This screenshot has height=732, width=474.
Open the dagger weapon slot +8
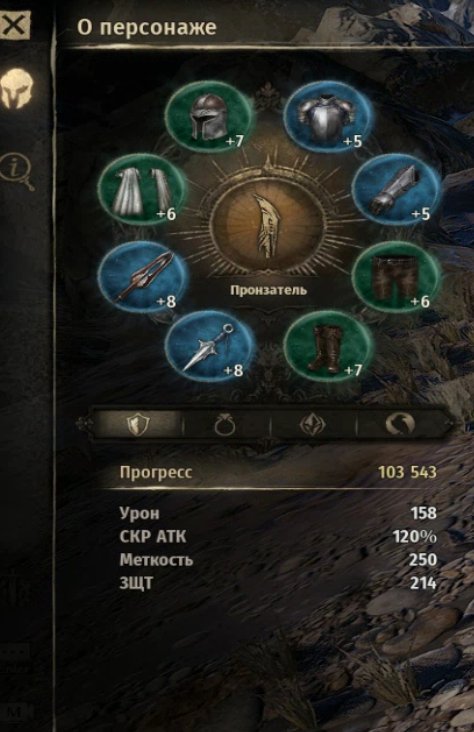pos(209,346)
